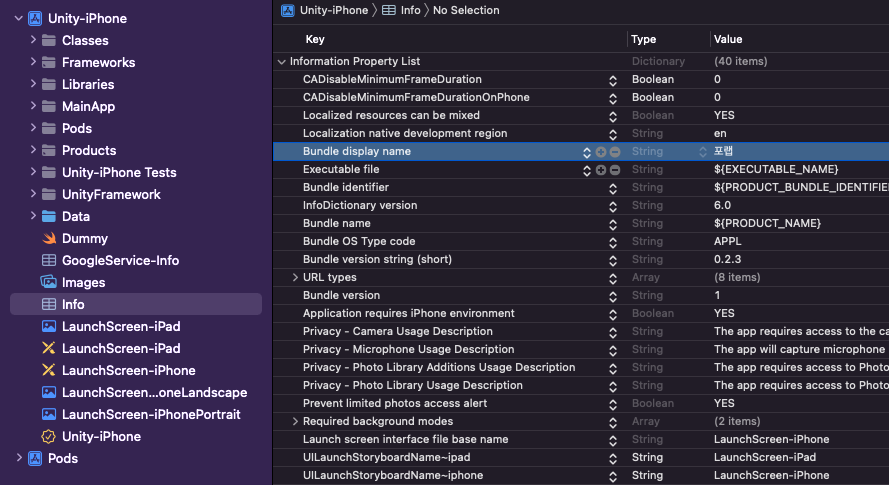The image size is (889, 485).
Task: Open the Images asset catalog icon
Action: [49, 282]
